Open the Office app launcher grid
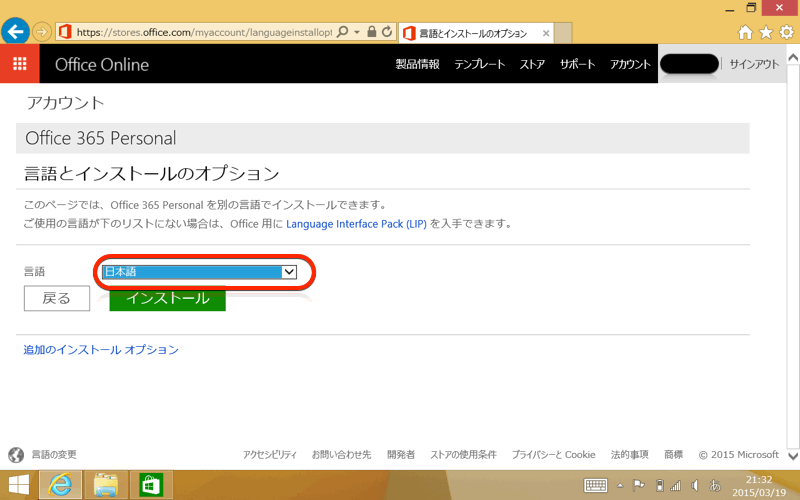This screenshot has height=500, width=800. point(20,64)
